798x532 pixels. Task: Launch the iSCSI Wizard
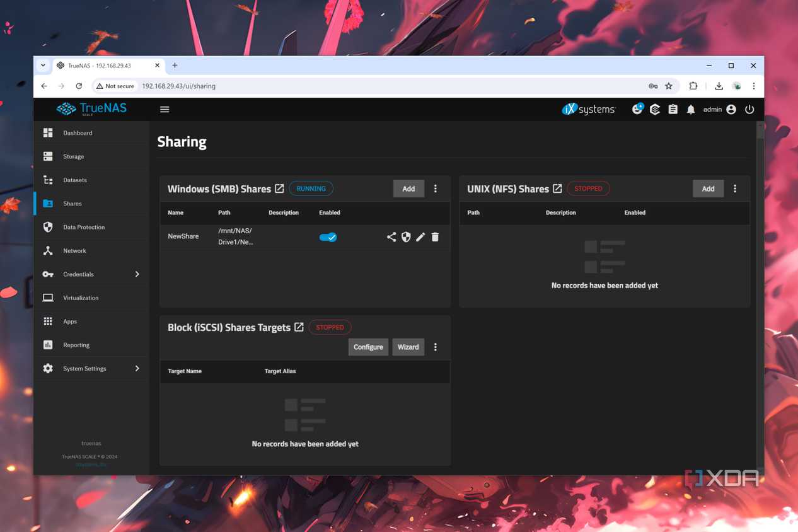[x=408, y=347]
